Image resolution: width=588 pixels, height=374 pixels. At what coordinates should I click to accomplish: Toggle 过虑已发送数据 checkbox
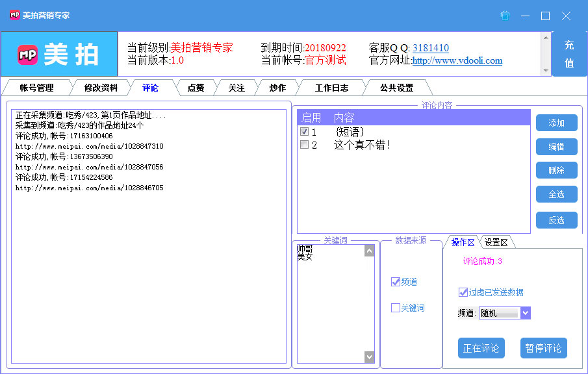coord(463,292)
